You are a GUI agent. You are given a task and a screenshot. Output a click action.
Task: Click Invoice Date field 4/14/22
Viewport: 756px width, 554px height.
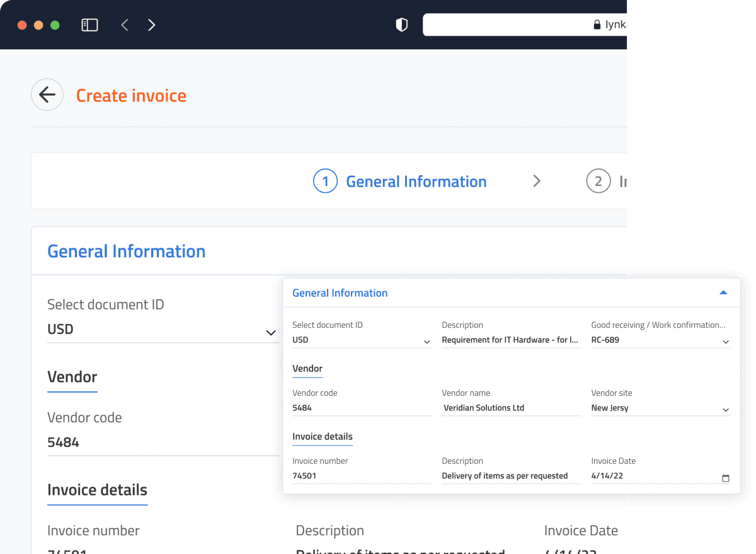pos(660,476)
